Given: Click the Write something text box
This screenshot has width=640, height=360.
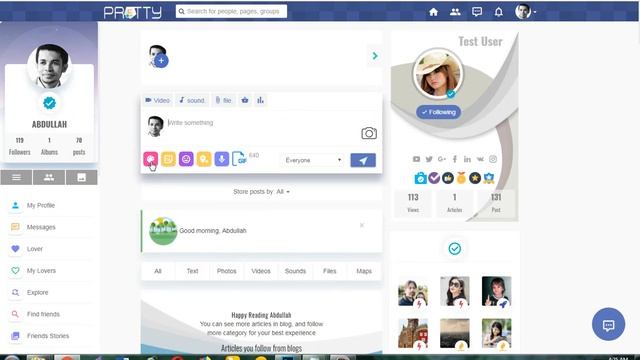Looking at the screenshot, I should (x=261, y=123).
